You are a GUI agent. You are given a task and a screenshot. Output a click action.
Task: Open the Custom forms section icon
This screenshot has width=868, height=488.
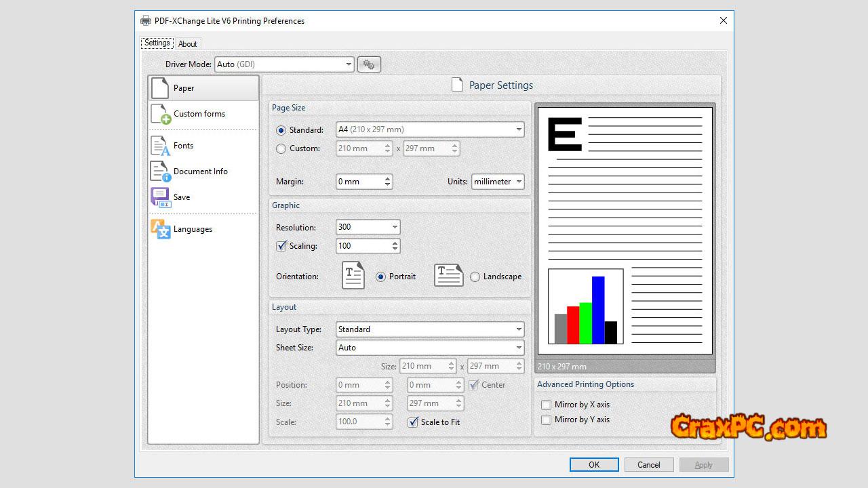click(x=160, y=114)
